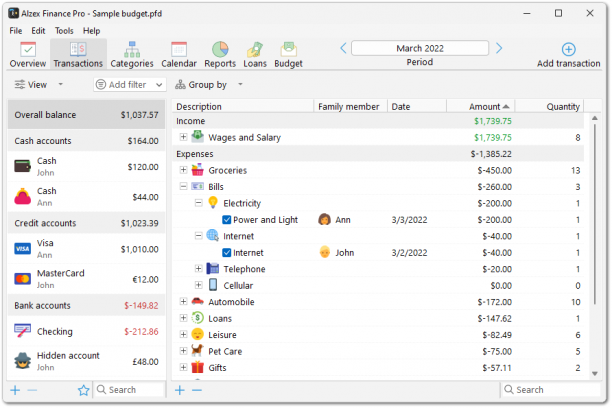
Task: Expand the Cellular subcategory
Action: coord(199,285)
